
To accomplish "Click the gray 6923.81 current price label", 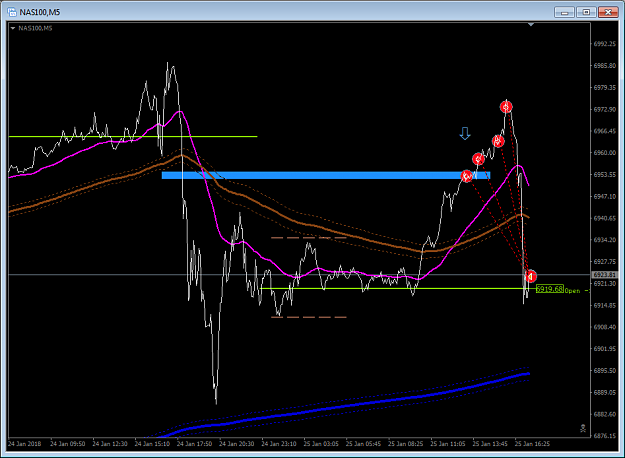I will tap(604, 275).
